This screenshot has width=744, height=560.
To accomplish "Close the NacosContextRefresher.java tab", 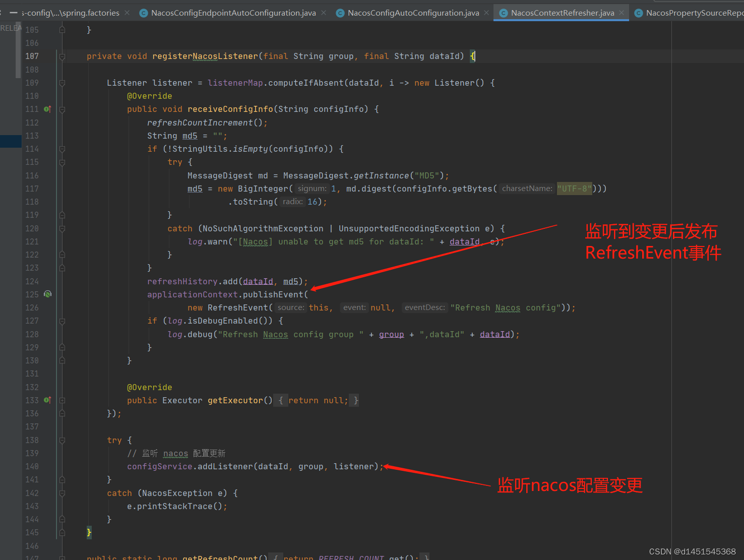I will point(622,13).
